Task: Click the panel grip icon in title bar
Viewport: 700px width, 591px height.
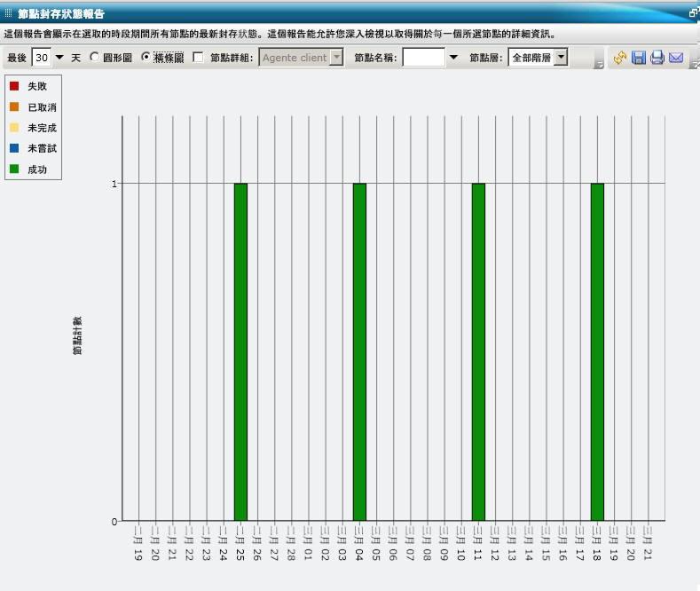Action: coord(8,13)
